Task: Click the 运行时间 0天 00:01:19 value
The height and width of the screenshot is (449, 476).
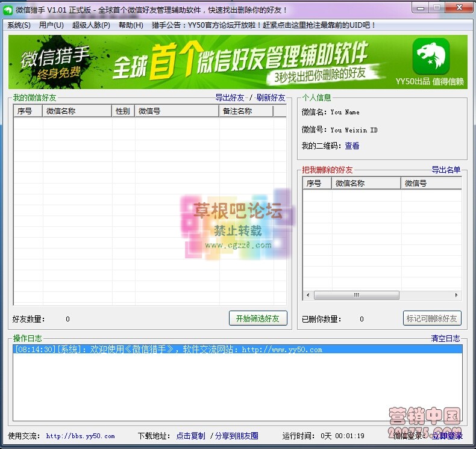Action: coord(342,436)
